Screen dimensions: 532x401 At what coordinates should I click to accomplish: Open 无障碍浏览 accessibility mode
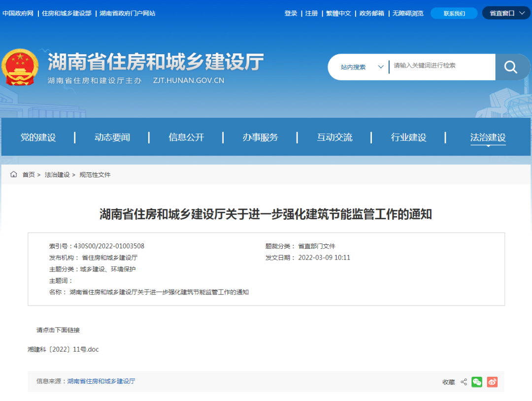pyautogui.click(x=407, y=13)
